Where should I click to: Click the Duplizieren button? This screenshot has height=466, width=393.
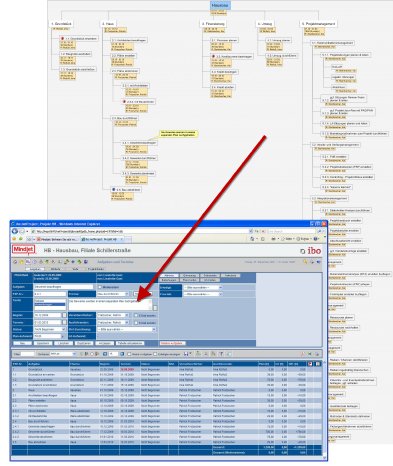84,343
